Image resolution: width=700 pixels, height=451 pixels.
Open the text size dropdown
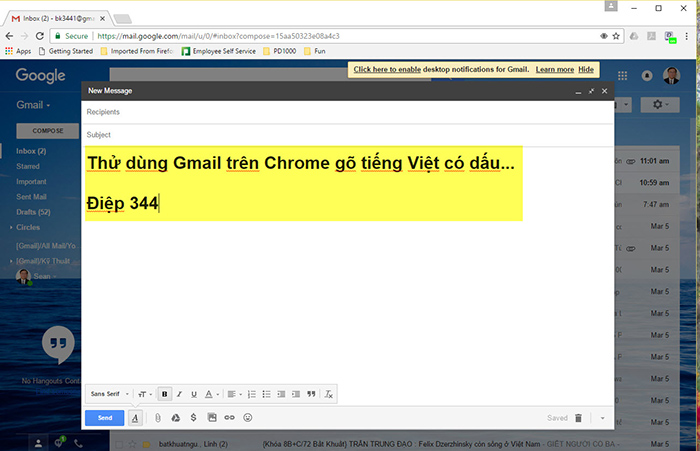pyautogui.click(x=145, y=394)
